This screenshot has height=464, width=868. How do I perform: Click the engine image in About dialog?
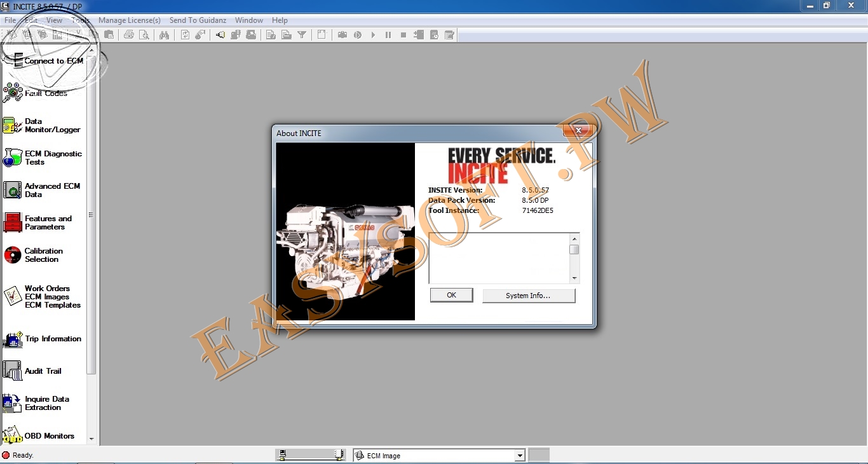[x=346, y=231]
